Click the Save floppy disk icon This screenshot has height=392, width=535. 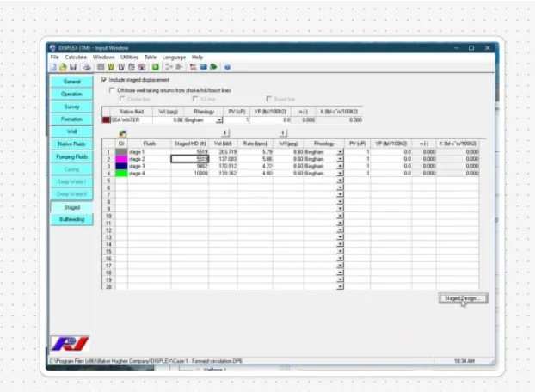tap(73, 67)
